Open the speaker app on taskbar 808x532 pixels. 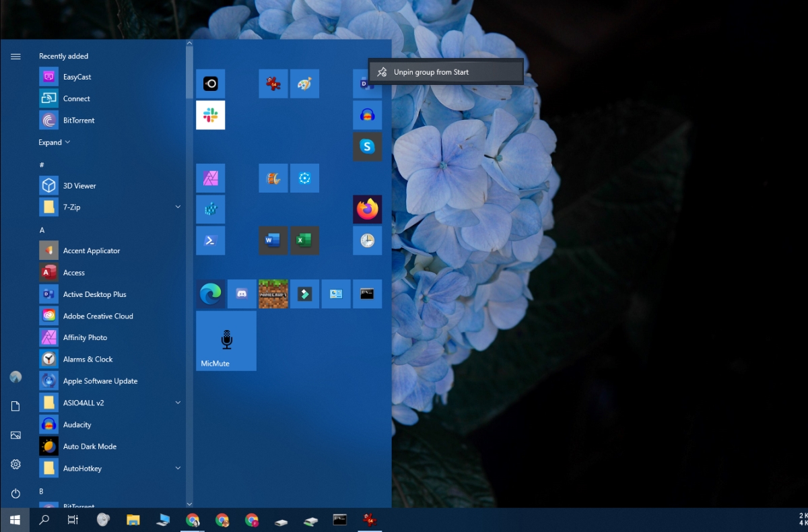103,520
